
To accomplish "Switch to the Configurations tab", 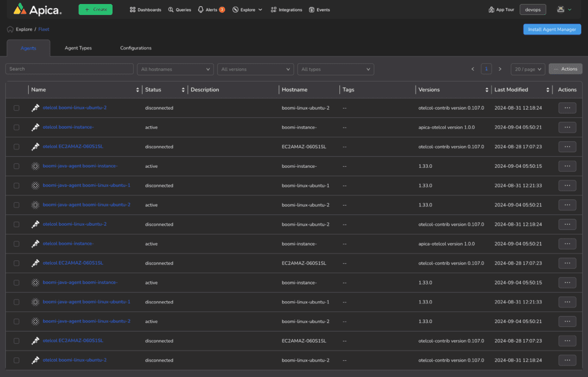I will tap(136, 48).
